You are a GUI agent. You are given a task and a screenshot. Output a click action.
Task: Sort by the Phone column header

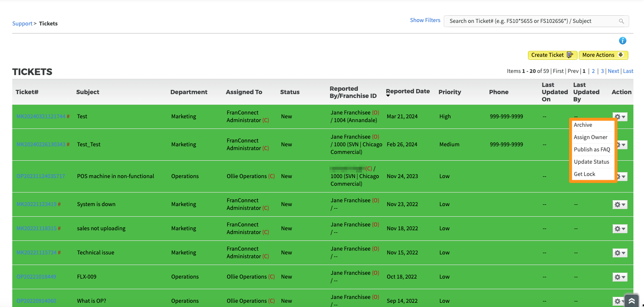pos(499,92)
